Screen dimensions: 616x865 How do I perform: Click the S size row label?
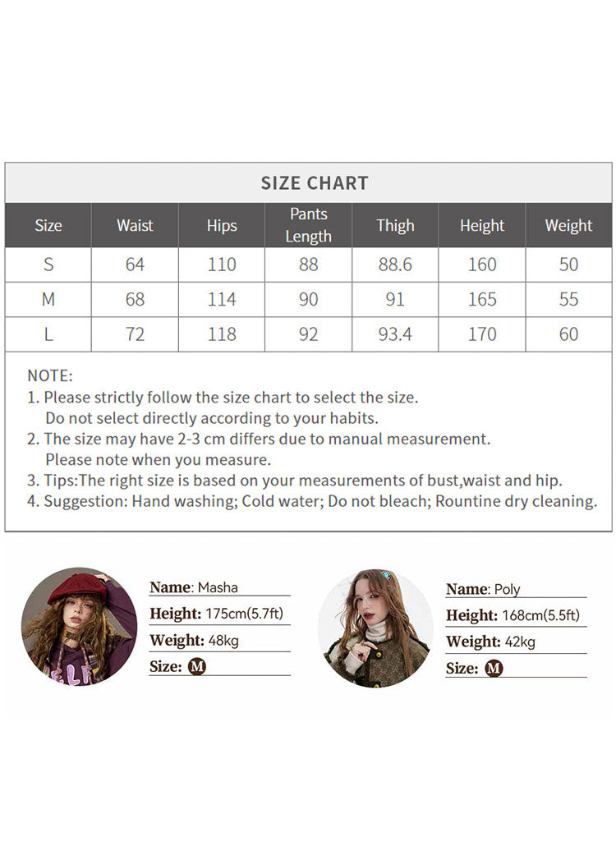click(x=48, y=265)
